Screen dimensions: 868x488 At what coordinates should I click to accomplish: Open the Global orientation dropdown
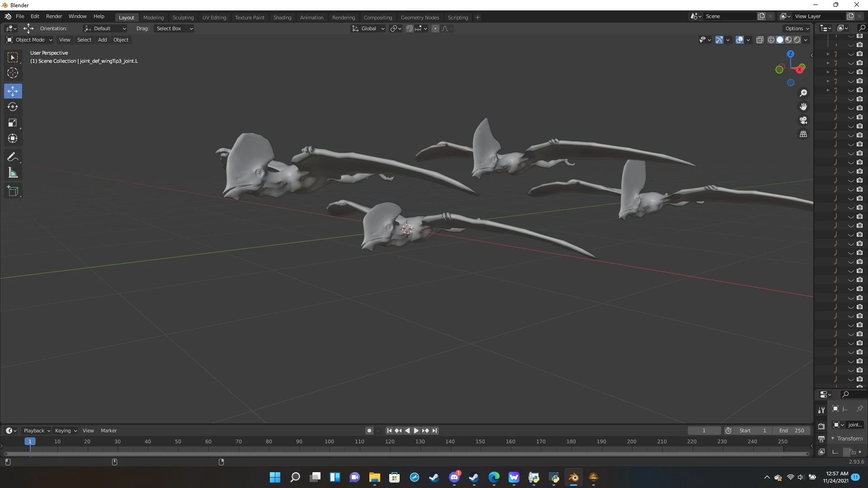[x=368, y=28]
